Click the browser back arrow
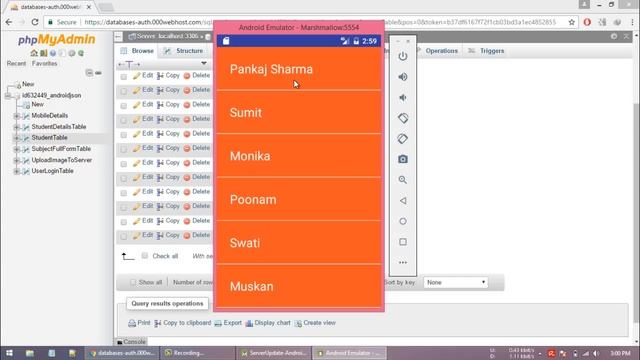Viewport: 640px width, 360px height. (9, 22)
